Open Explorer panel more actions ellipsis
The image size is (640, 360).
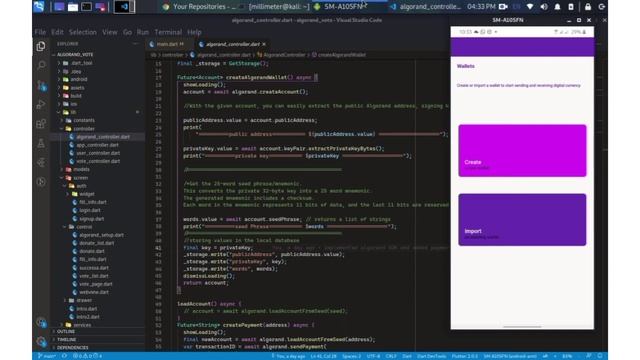[136, 44]
